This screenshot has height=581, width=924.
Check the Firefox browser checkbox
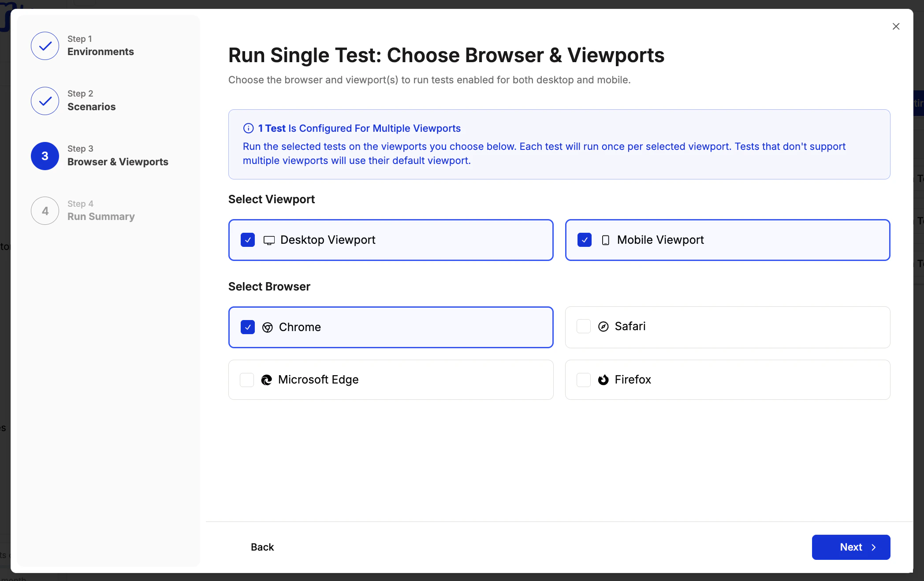click(x=584, y=380)
